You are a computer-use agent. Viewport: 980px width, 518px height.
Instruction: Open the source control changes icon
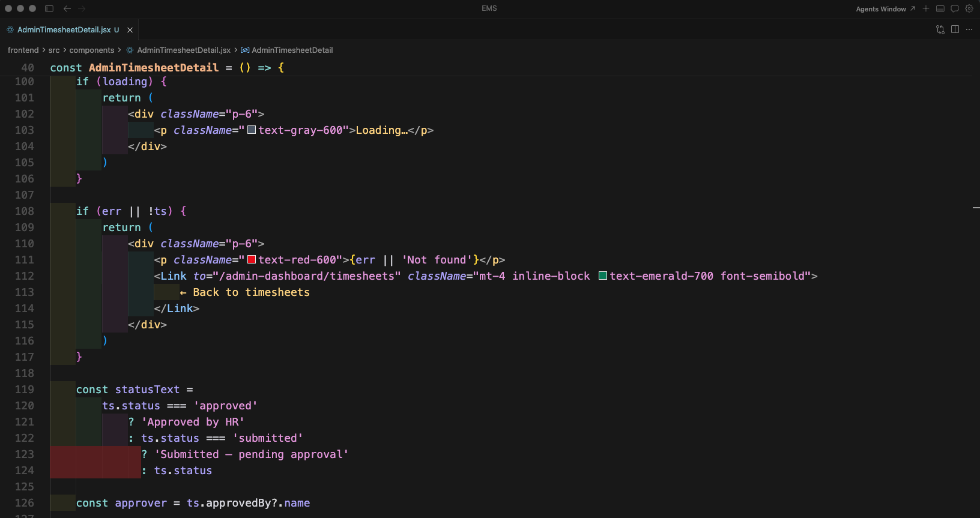pos(940,29)
